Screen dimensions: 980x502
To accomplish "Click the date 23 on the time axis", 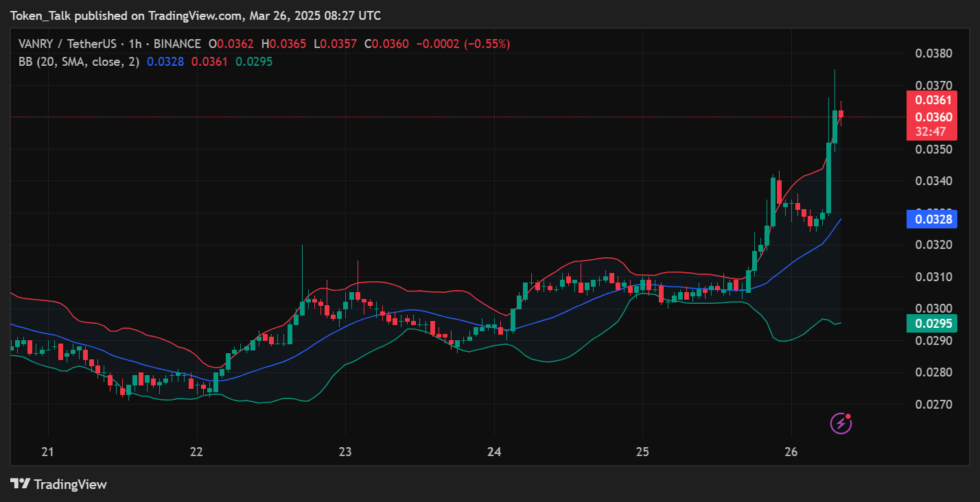I will pos(345,452).
